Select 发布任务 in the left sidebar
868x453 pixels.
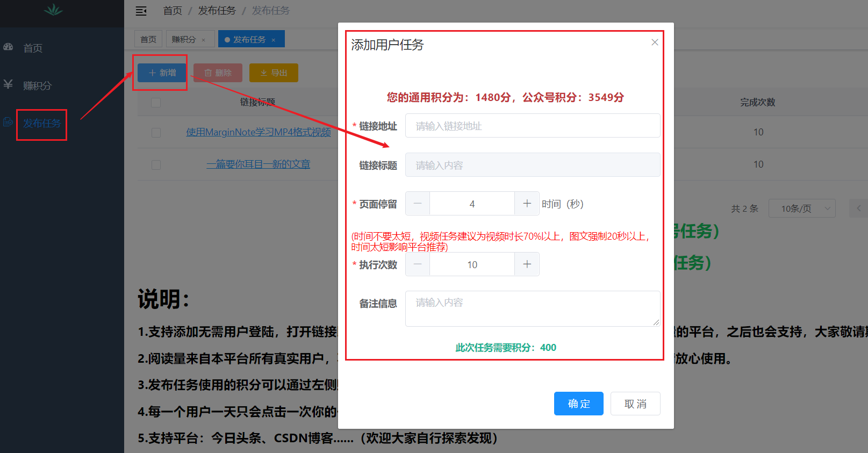[41, 124]
